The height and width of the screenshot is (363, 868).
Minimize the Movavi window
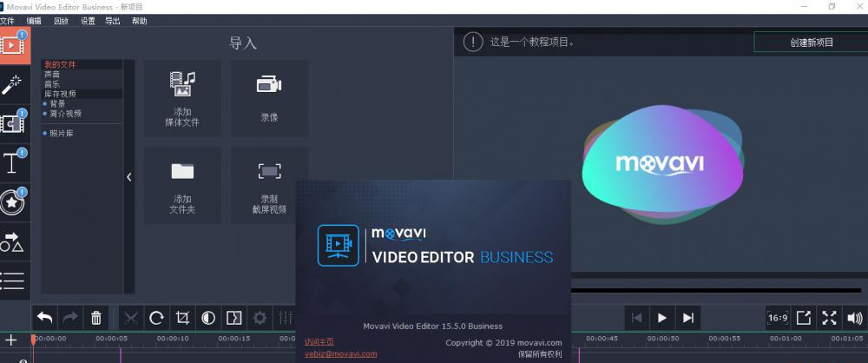pyautogui.click(x=805, y=6)
